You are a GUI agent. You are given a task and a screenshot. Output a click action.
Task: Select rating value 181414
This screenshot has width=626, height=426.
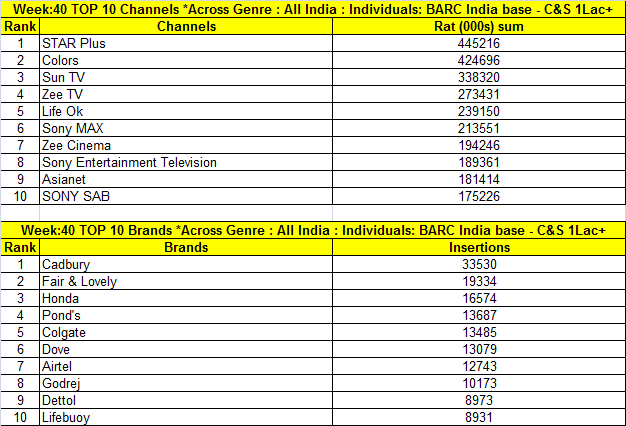pyautogui.click(x=479, y=179)
